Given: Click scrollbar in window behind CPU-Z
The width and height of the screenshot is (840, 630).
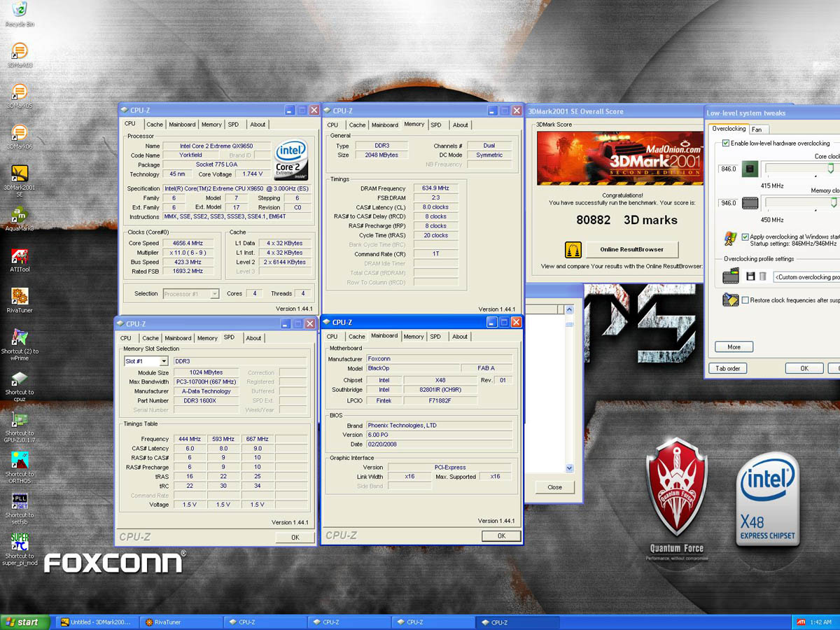Looking at the screenshot, I should [569, 388].
